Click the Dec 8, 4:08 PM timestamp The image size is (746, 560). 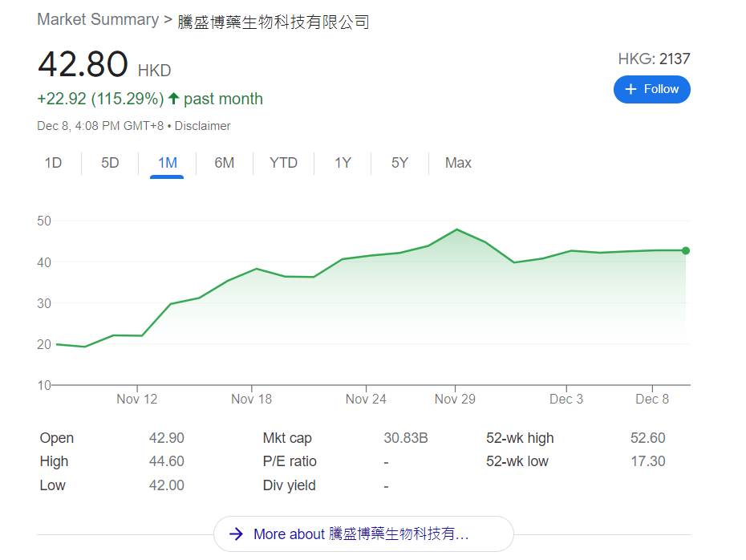pos(100,126)
